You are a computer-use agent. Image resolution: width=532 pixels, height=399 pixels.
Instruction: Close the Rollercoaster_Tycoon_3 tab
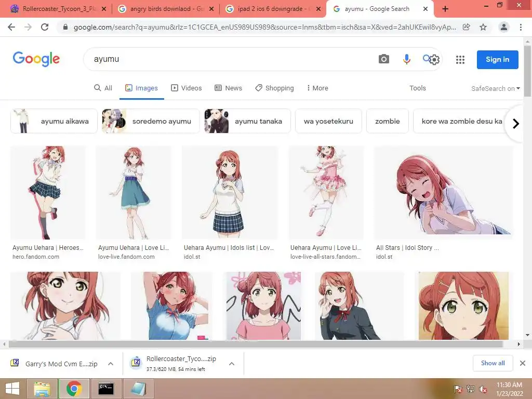tap(104, 9)
